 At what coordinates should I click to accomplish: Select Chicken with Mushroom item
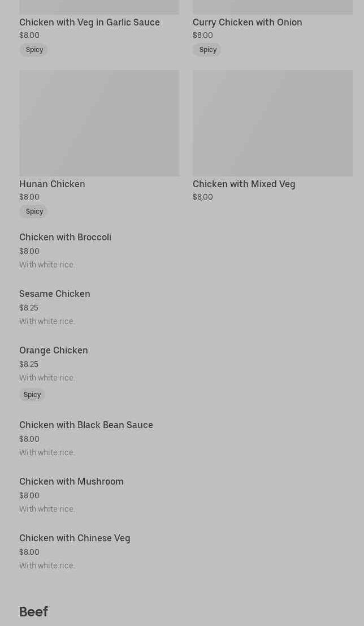(71, 481)
